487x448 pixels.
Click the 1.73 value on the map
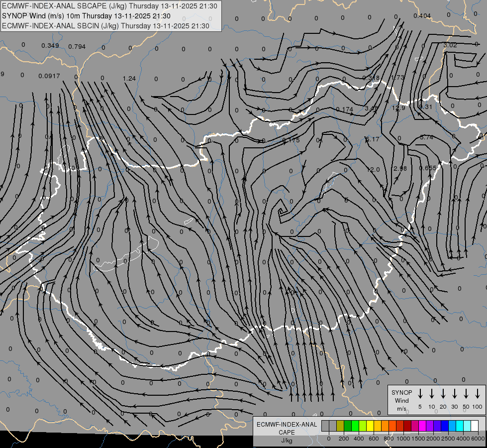pos(397,77)
